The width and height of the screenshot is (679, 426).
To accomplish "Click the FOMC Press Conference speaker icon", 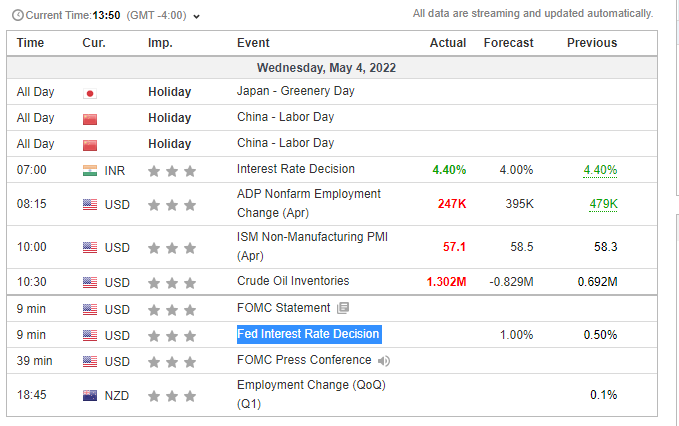I will coord(384,361).
